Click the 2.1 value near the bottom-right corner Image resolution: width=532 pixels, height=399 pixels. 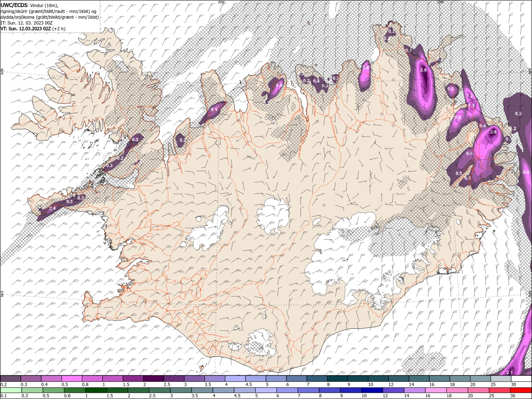[x=510, y=372]
